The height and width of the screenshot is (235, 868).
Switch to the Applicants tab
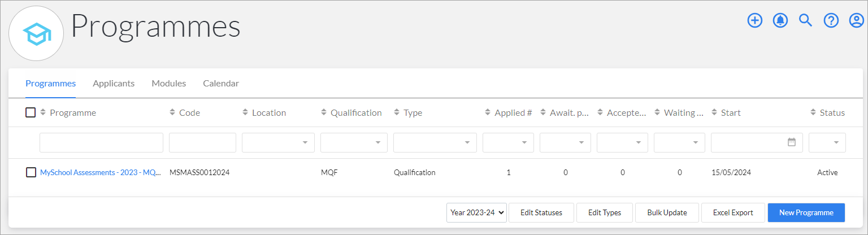pyautogui.click(x=114, y=83)
